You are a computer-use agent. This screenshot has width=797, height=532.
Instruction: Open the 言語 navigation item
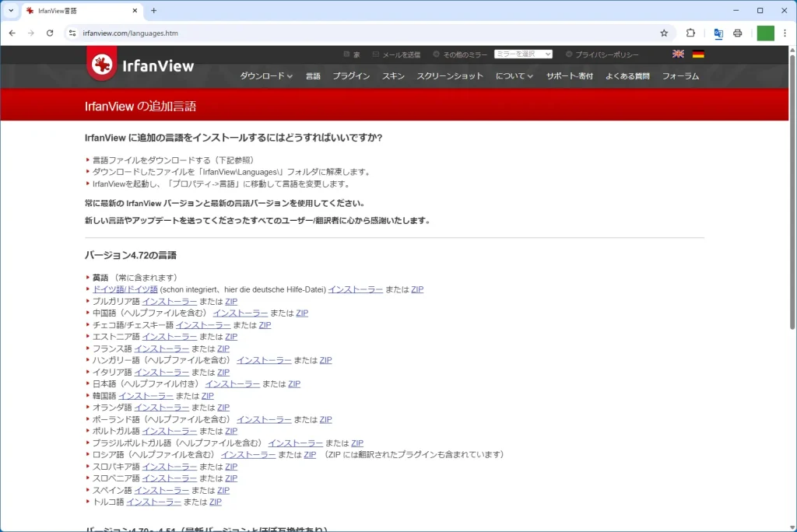pos(313,76)
